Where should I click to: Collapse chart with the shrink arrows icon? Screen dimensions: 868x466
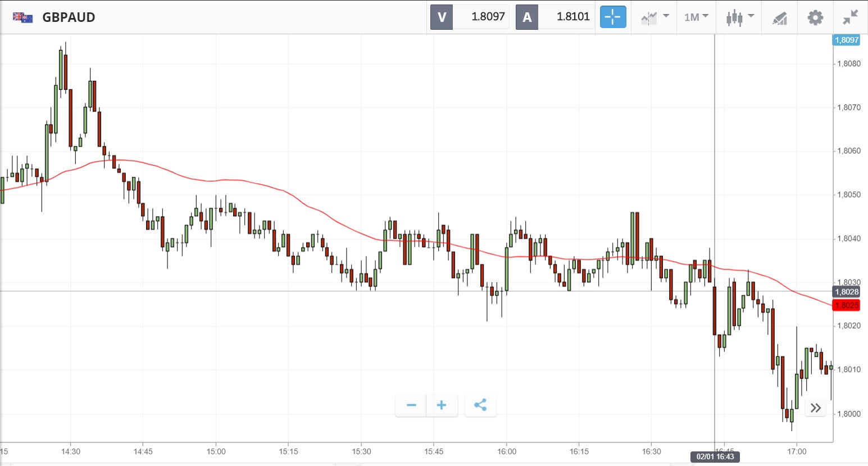tap(851, 17)
